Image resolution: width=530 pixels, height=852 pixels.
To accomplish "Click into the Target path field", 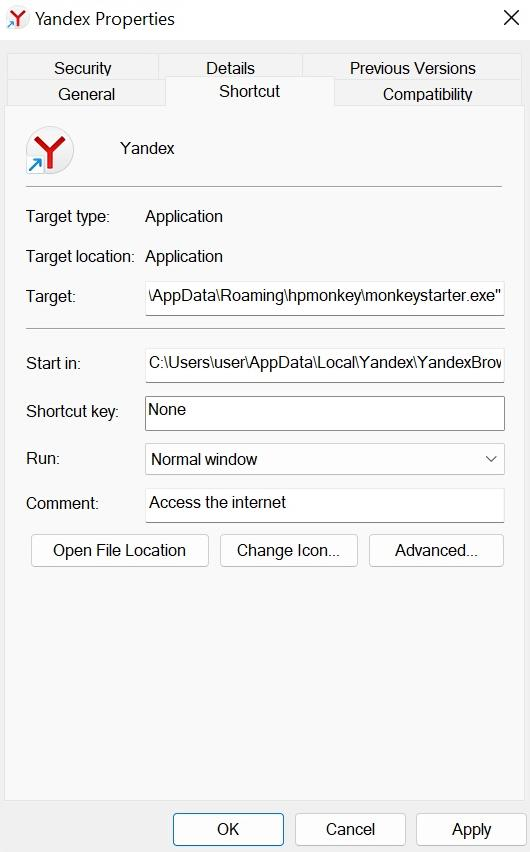I will pos(325,298).
